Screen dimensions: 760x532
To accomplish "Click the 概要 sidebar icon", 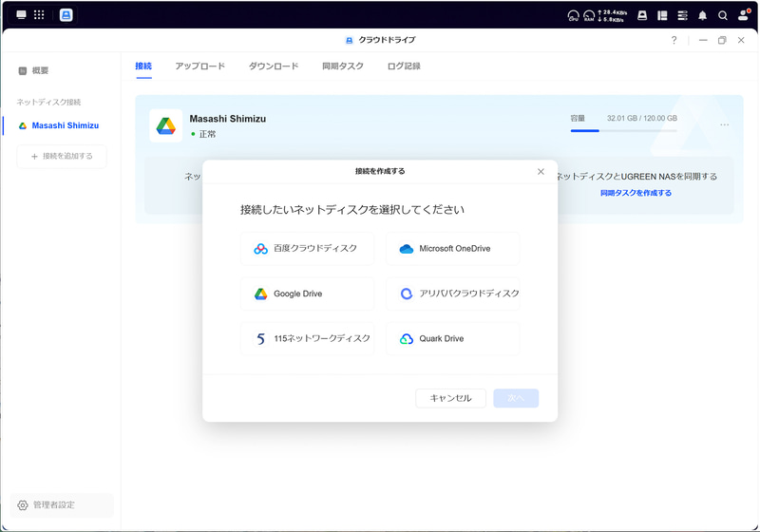I will (x=22, y=70).
